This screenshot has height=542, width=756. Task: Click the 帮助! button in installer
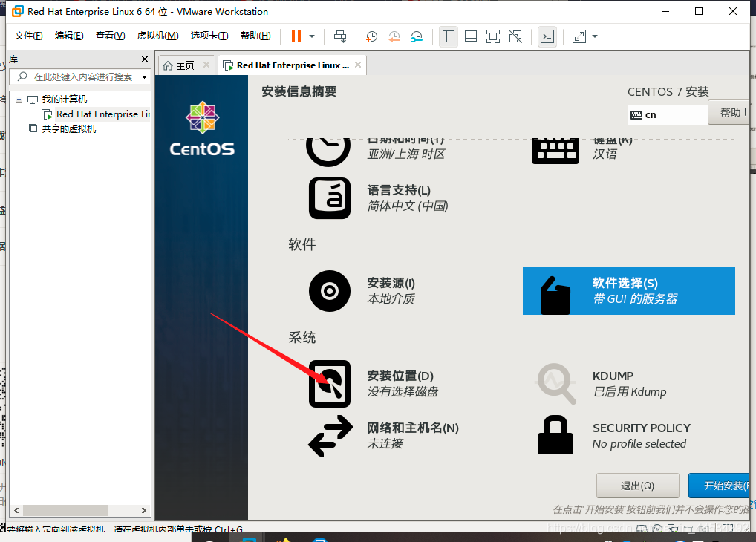731,112
